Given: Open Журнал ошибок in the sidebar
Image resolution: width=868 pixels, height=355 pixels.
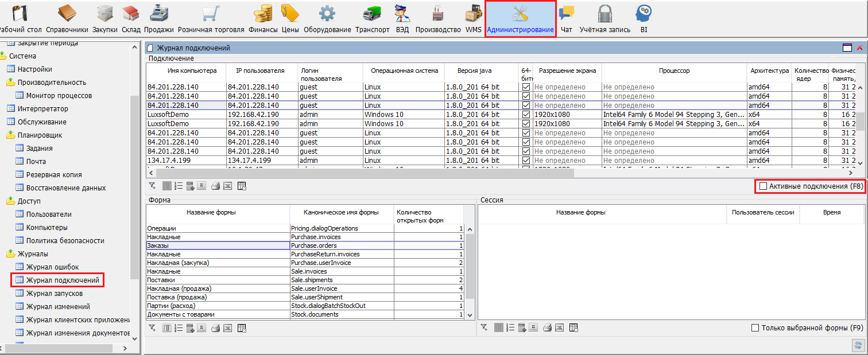Looking at the screenshot, I should pos(52,267).
